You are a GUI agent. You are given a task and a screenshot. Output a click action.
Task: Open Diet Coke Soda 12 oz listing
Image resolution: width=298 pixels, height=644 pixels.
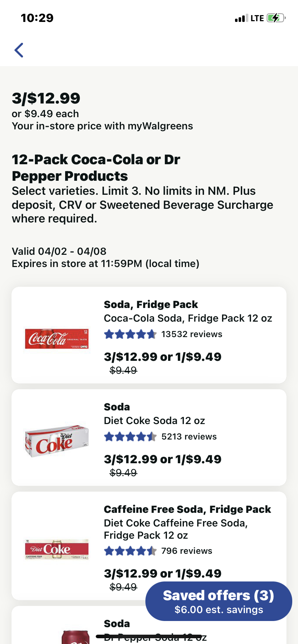click(x=154, y=421)
